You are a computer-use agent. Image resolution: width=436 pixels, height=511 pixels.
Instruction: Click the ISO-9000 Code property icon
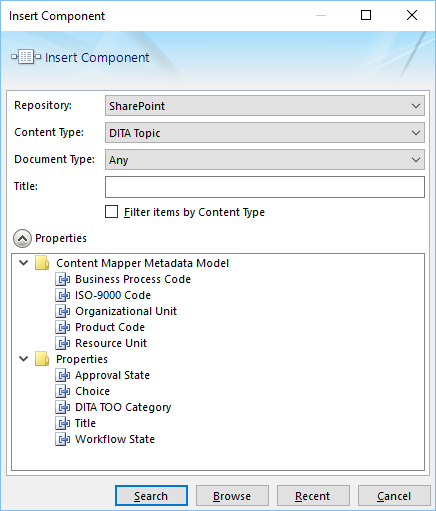tap(62, 295)
